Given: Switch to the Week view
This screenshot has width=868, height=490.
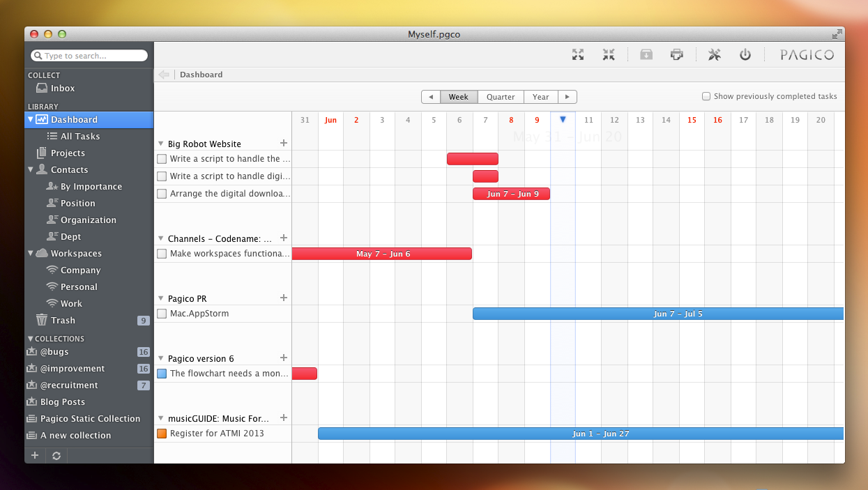Looking at the screenshot, I should 459,97.
